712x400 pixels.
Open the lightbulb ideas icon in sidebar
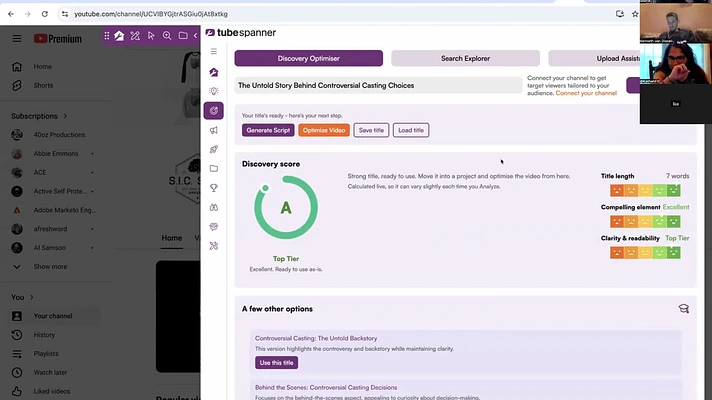click(x=214, y=91)
